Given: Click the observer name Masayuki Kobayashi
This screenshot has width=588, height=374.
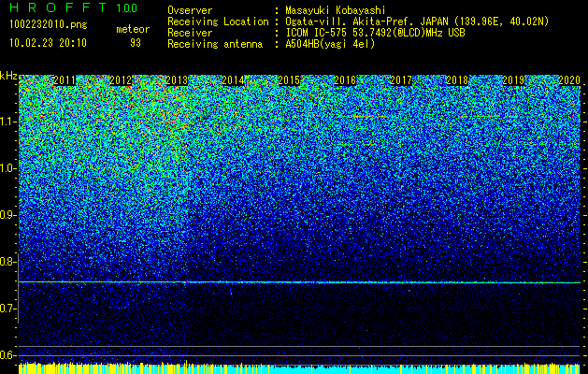Looking at the screenshot, I should pos(336,10).
